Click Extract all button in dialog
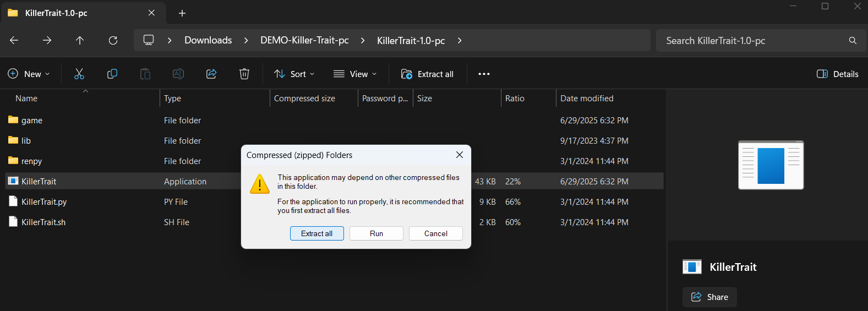 coord(317,233)
